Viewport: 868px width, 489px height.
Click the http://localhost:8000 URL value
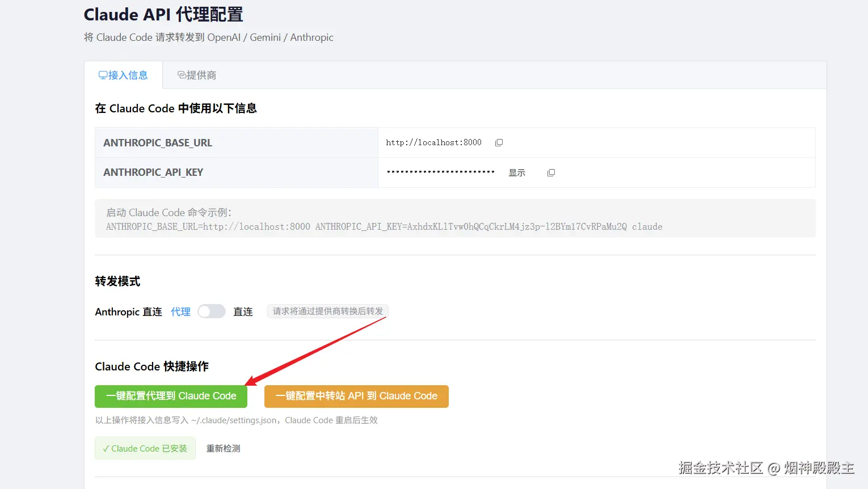(433, 142)
